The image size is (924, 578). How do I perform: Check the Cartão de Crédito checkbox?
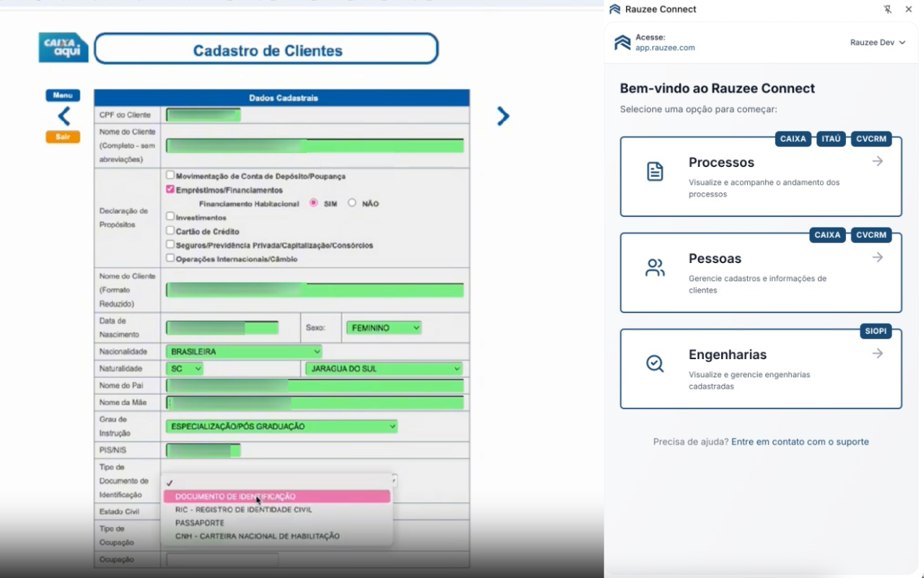(170, 230)
